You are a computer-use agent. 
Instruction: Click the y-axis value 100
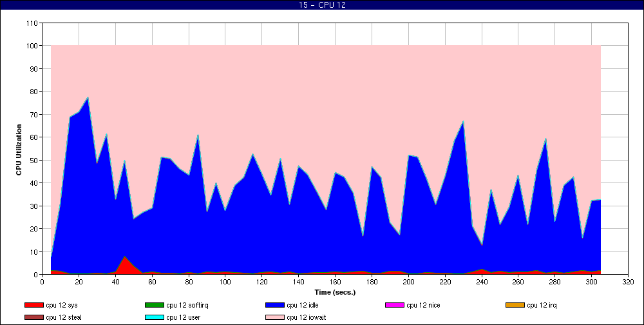coord(33,46)
